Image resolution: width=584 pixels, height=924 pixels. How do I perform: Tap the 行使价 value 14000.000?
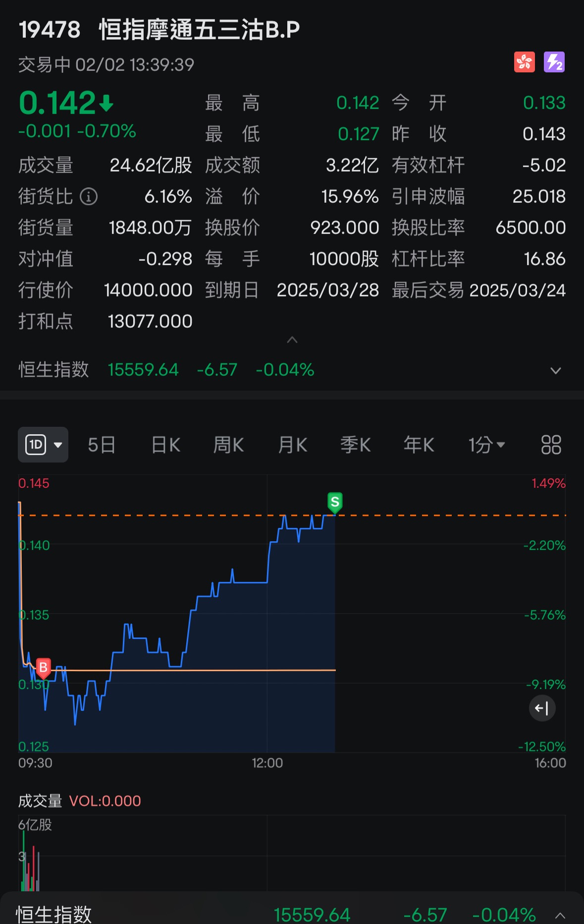[148, 290]
